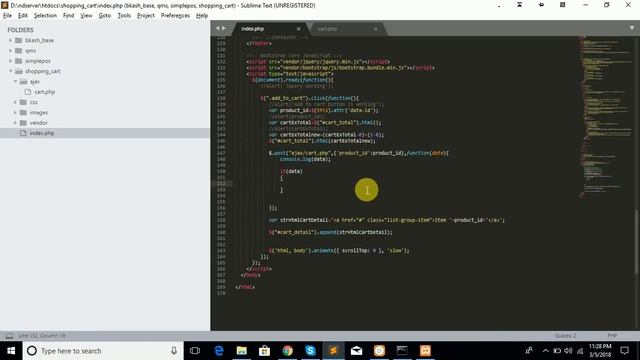640x360 pixels.
Task: Open the Tools menu
Action: click(124, 16)
